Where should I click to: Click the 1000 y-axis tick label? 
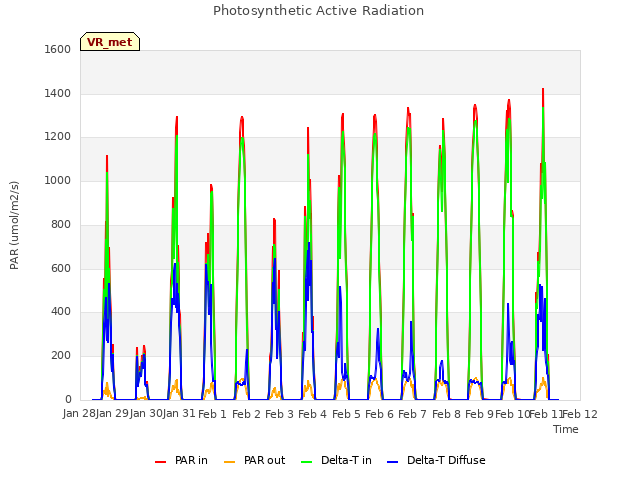(x=58, y=180)
